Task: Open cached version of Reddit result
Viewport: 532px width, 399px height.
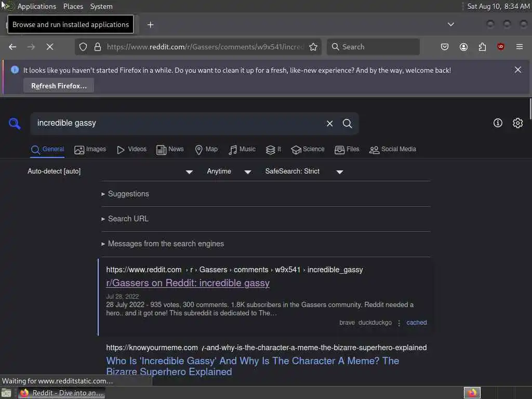Action: [x=416, y=323]
